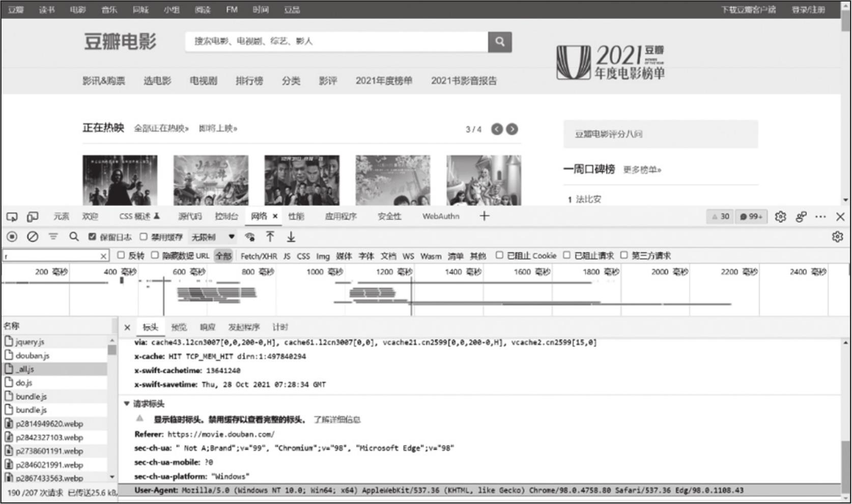Click the 2021 年度电影榜单 logo banner
This screenshot has height=504, width=852.
tap(610, 62)
